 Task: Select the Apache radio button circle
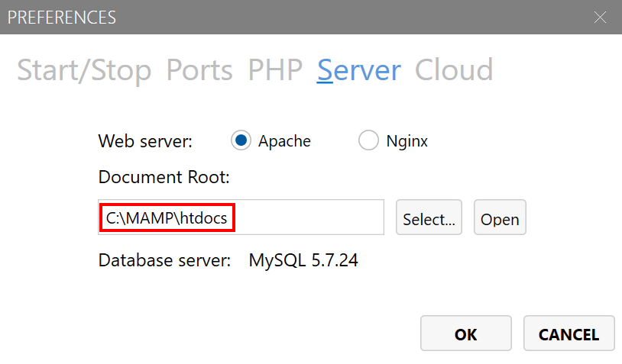pyautogui.click(x=241, y=140)
